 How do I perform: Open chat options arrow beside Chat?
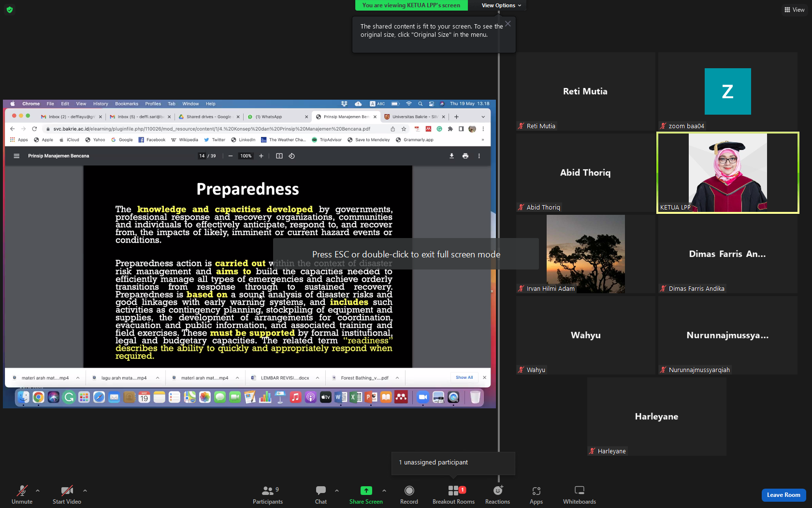point(337,491)
